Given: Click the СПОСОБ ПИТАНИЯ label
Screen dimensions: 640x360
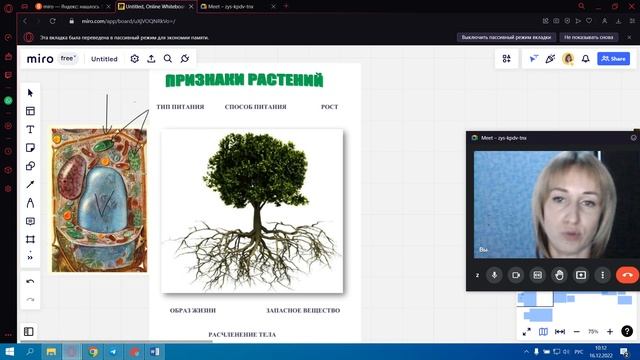Looking at the screenshot, I should tap(256, 107).
